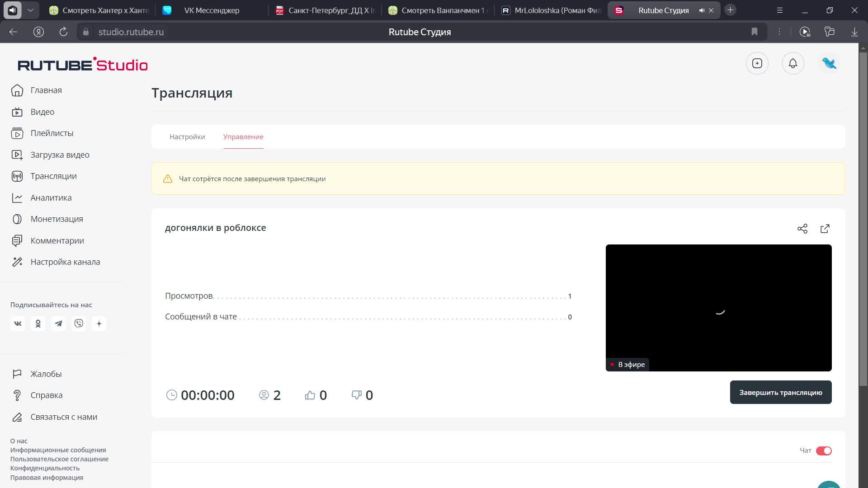Open the notifications bell

tap(793, 64)
